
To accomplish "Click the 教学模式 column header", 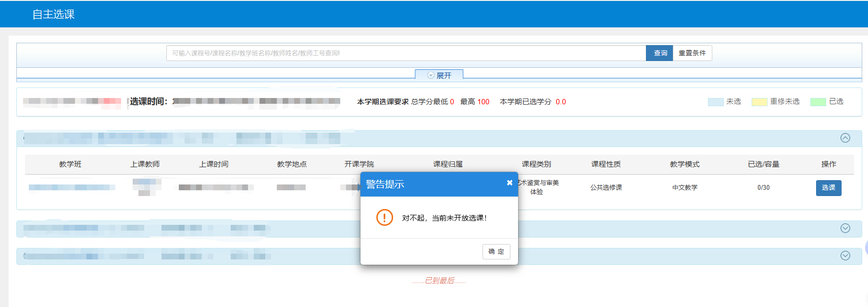I will [684, 164].
